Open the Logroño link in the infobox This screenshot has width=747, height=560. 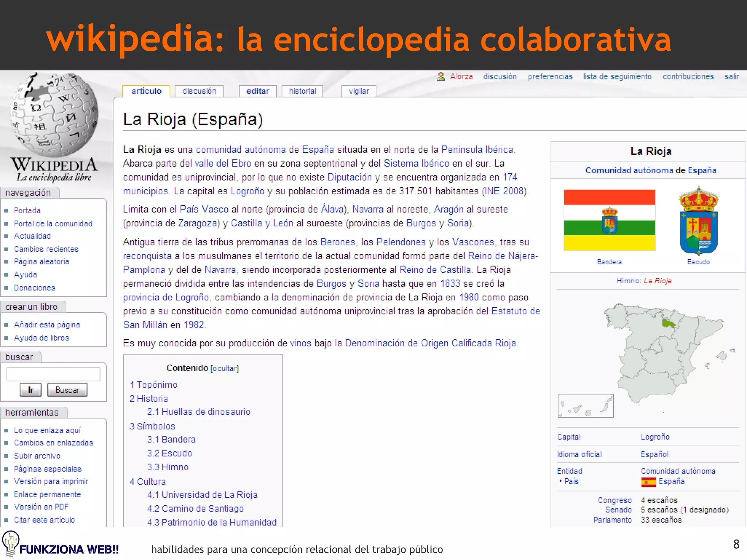point(655,437)
